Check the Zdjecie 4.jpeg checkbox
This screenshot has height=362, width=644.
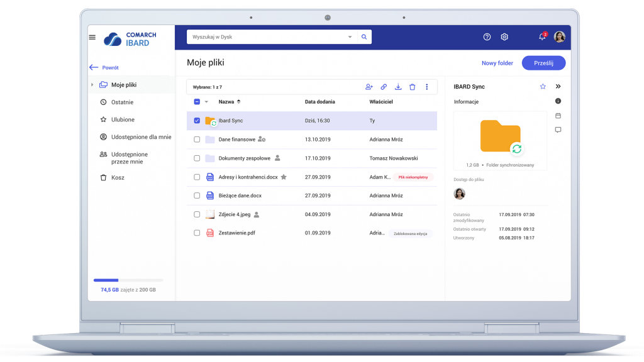[197, 215]
